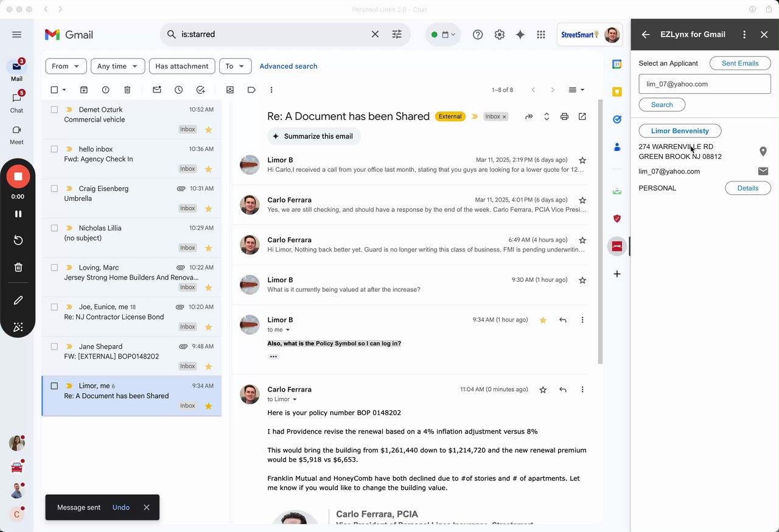Archive selected conversation toolbar icon
The height and width of the screenshot is (532, 779).
click(84, 90)
